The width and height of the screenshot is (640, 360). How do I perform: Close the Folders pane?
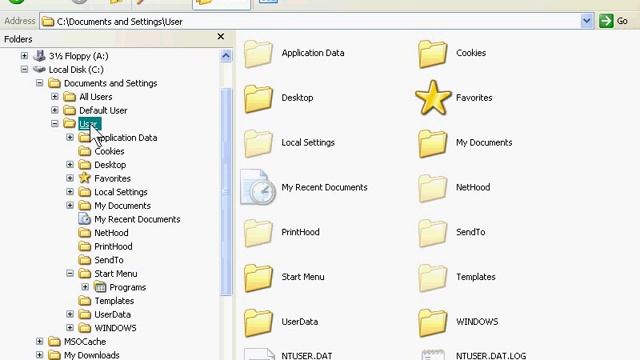(x=221, y=37)
